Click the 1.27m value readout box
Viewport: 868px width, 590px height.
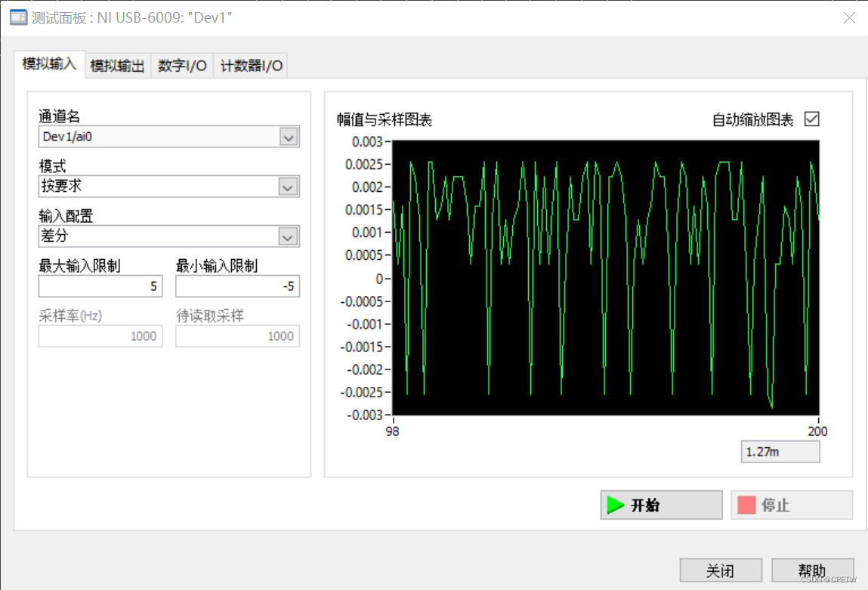780,452
